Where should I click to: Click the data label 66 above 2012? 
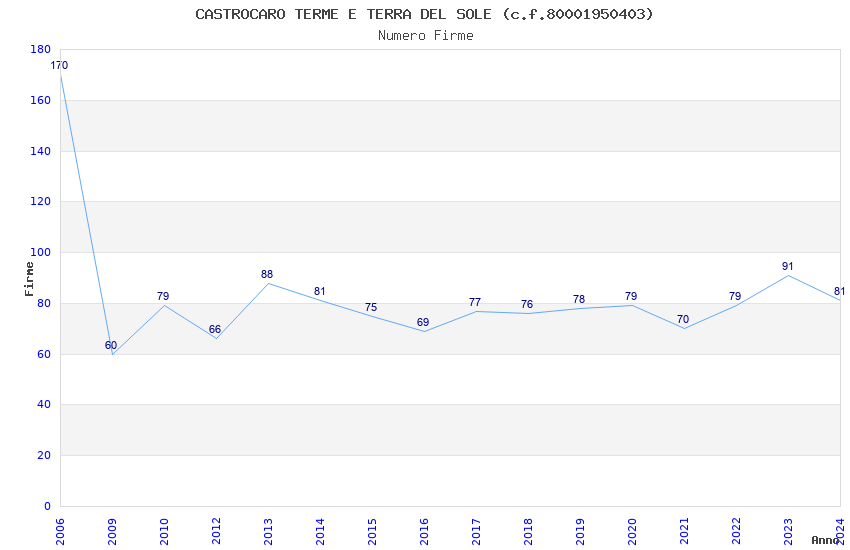(215, 329)
